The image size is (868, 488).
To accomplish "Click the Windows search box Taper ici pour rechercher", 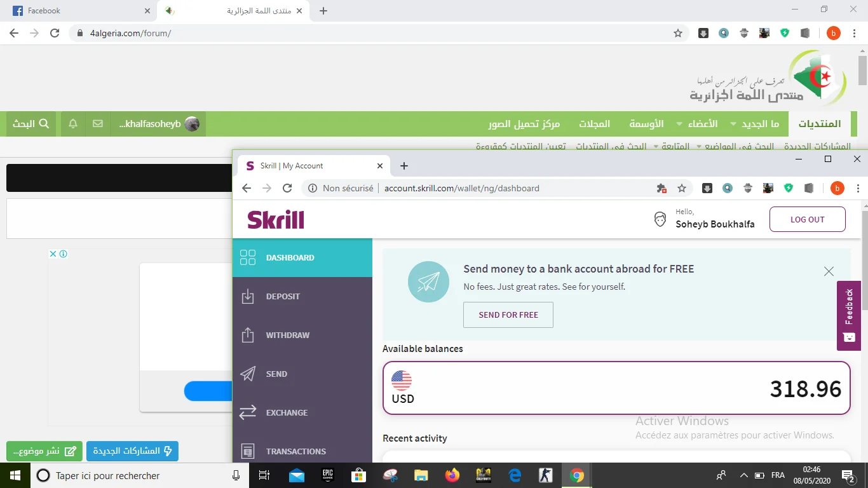I will click(x=141, y=475).
